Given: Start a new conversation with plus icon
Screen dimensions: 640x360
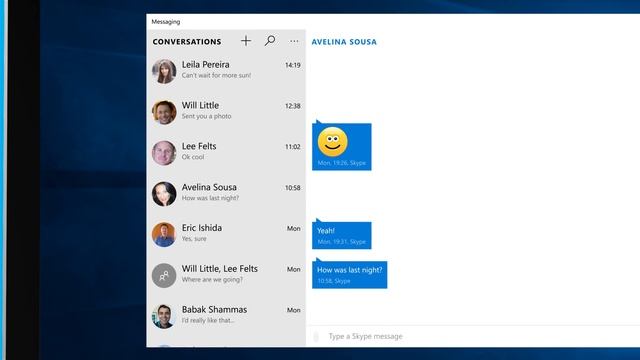Looking at the screenshot, I should tap(246, 41).
